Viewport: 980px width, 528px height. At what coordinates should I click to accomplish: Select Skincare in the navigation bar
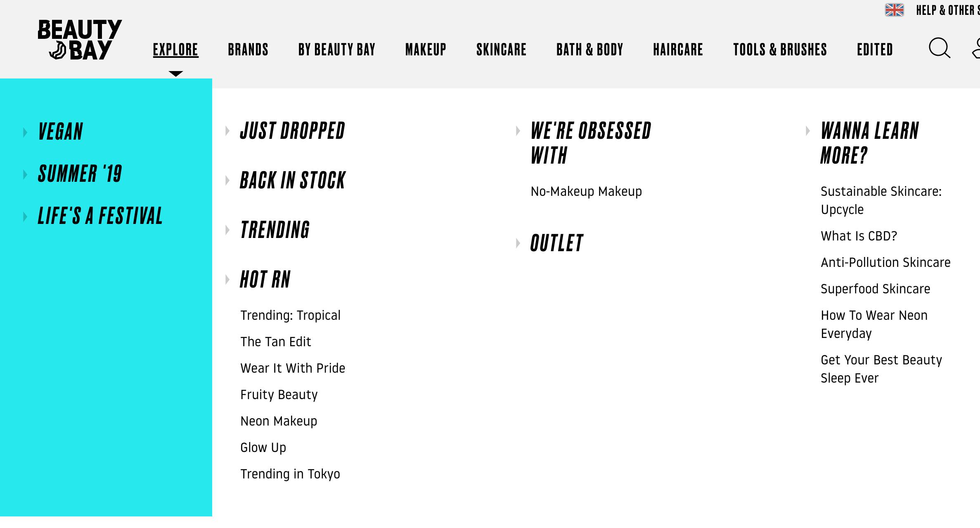pyautogui.click(x=501, y=50)
